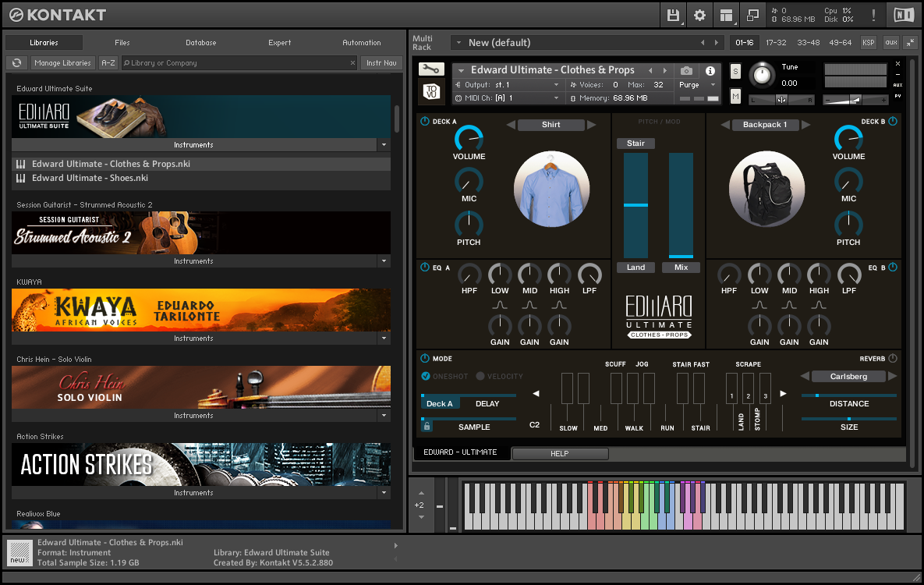Click the camera snapshot icon
Image resolution: width=924 pixels, height=585 pixels.
tap(686, 71)
